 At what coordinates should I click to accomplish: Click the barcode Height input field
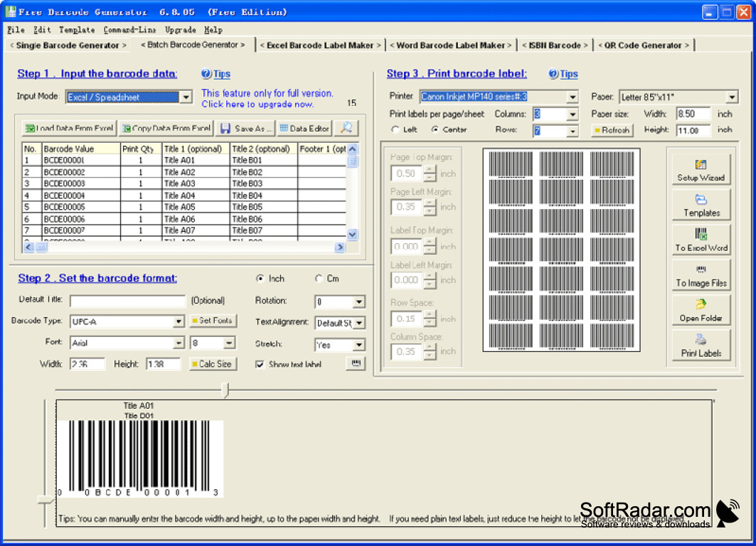[164, 364]
